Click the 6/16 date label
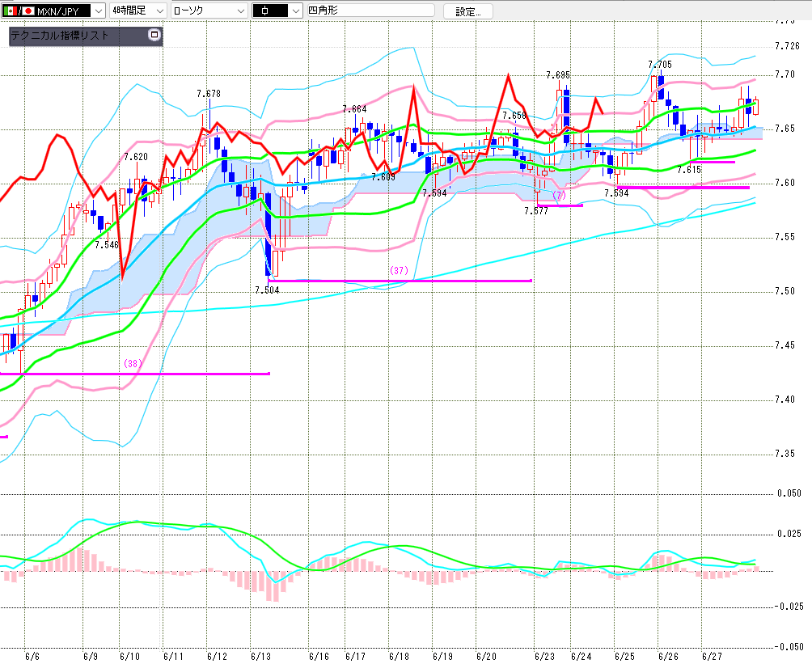This screenshot has width=812, height=664. [x=319, y=657]
